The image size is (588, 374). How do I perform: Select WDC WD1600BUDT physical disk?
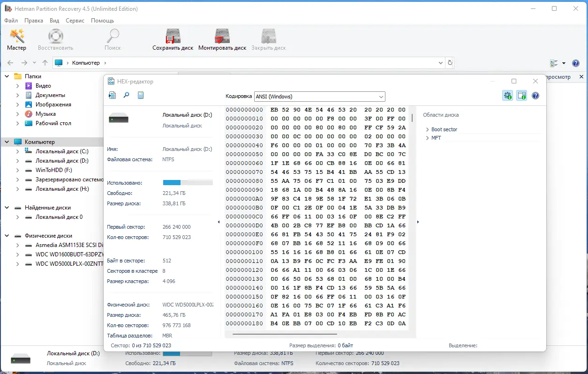pos(69,254)
